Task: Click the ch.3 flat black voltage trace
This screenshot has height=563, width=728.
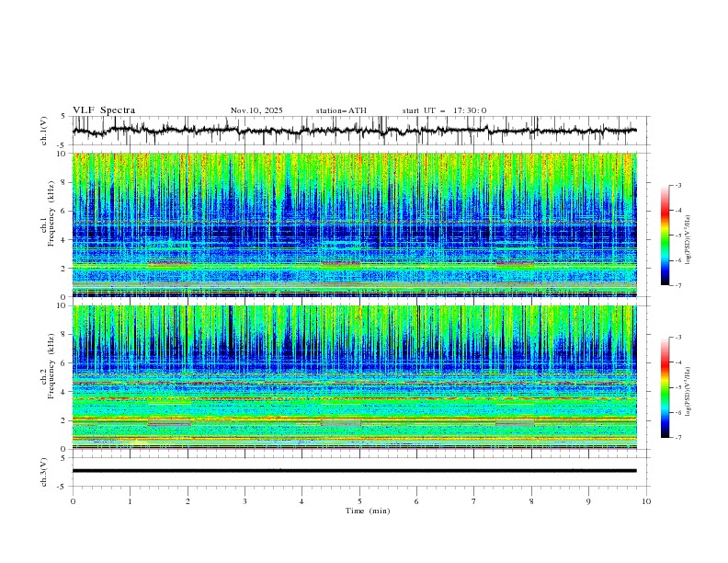Action: (354, 471)
